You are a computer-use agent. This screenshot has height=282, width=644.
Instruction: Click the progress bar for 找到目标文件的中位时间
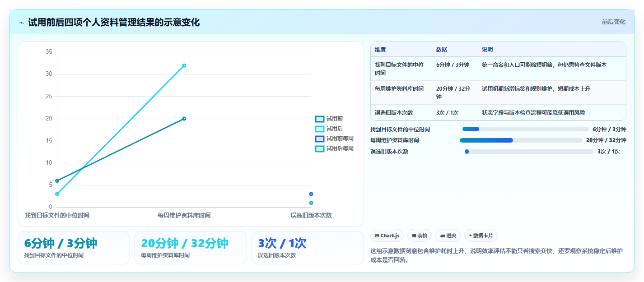(526, 129)
